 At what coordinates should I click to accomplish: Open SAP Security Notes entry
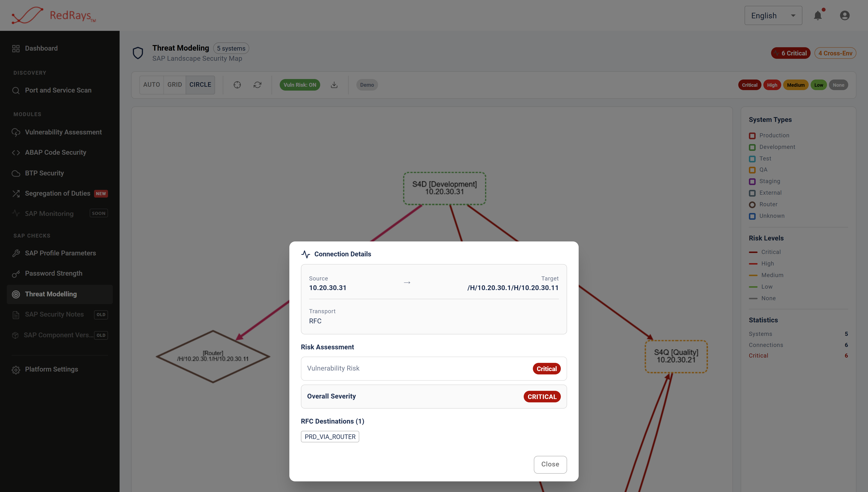60,315
